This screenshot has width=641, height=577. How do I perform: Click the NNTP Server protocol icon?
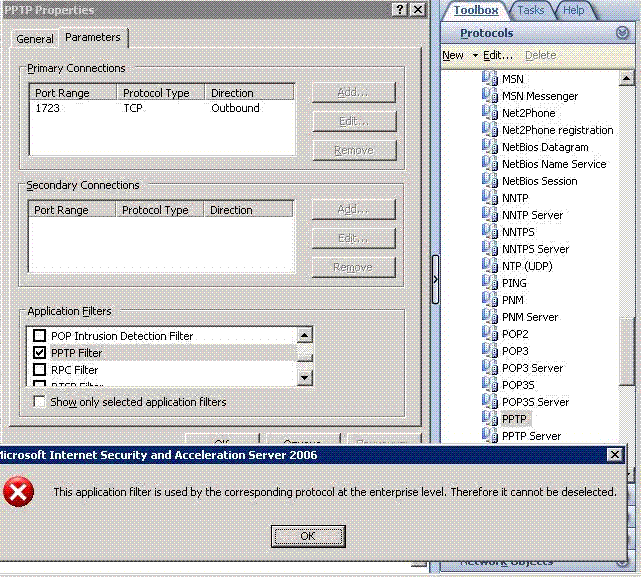click(489, 215)
